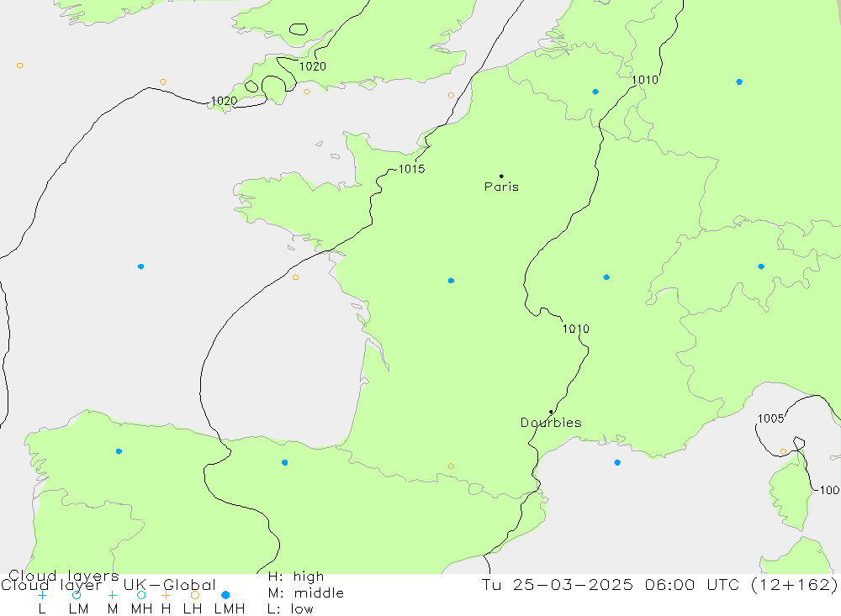The image size is (841, 616).
Task: Click the orange circle near Dover Strait
Action: 451,95
